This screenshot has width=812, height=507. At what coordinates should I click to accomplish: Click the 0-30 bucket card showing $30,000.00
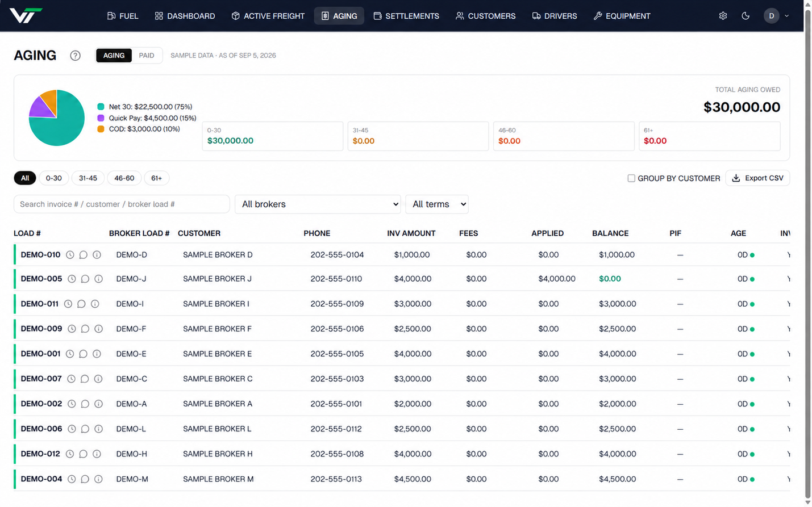click(x=273, y=136)
